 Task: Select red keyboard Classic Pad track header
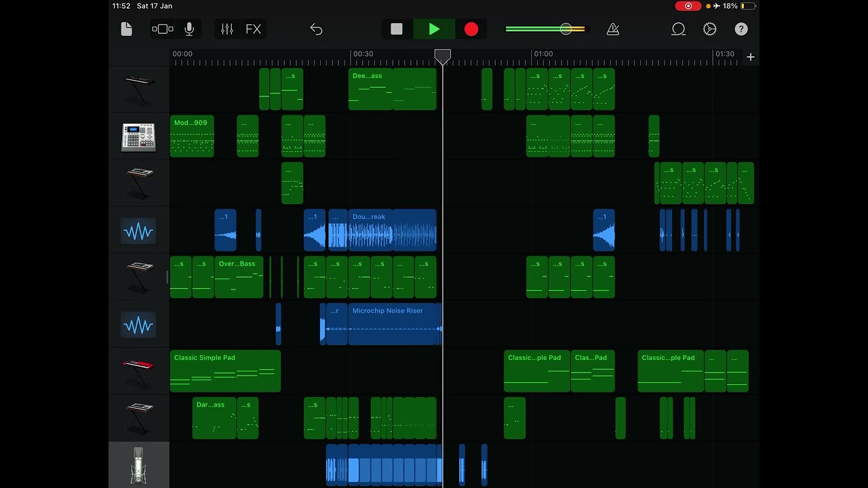click(x=139, y=371)
